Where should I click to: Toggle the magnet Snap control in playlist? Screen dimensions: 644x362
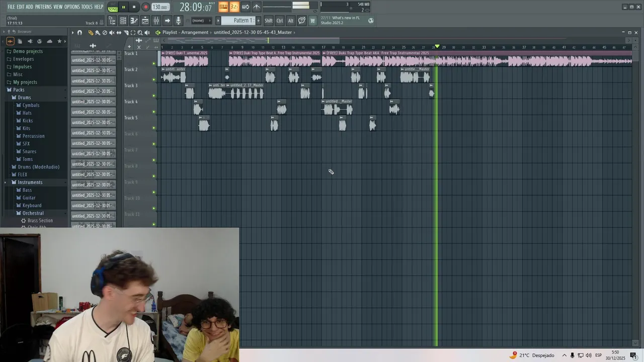79,33
